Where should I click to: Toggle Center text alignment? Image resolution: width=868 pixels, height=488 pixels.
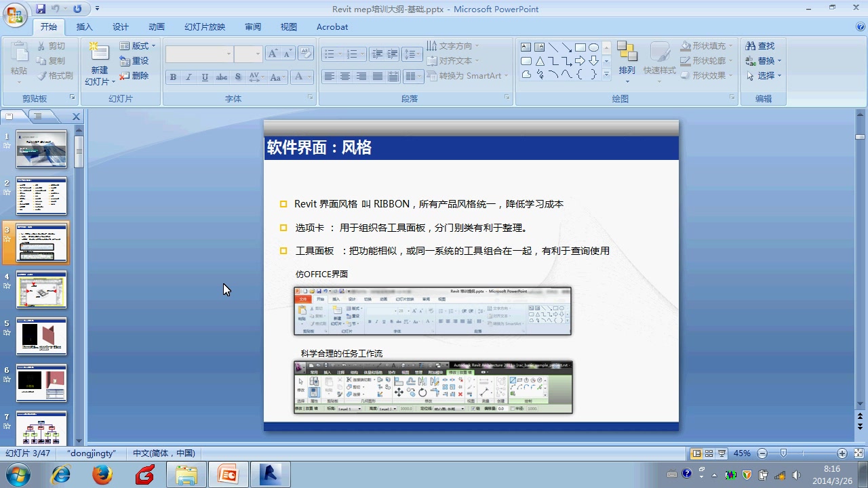coord(345,77)
